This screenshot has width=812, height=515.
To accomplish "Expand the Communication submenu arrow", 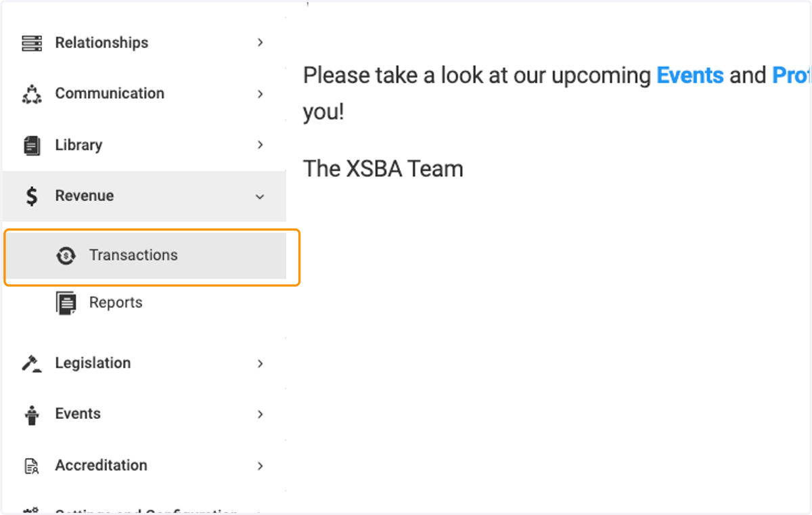I will (260, 94).
